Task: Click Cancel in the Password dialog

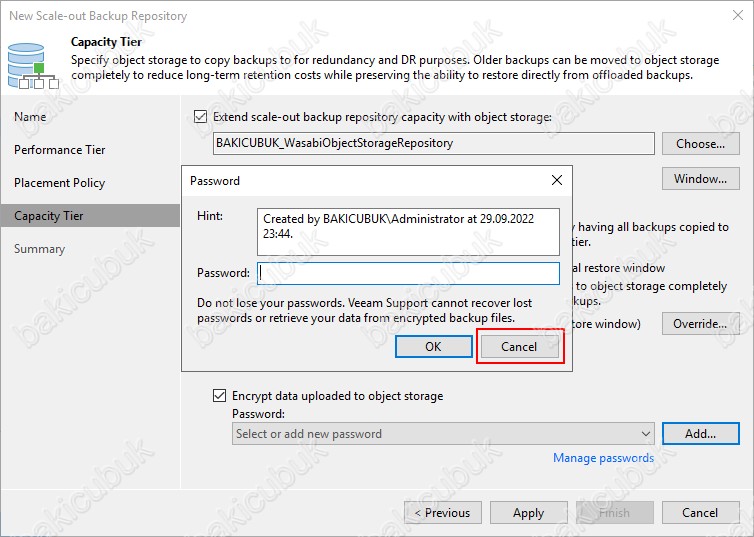Action: 519,347
